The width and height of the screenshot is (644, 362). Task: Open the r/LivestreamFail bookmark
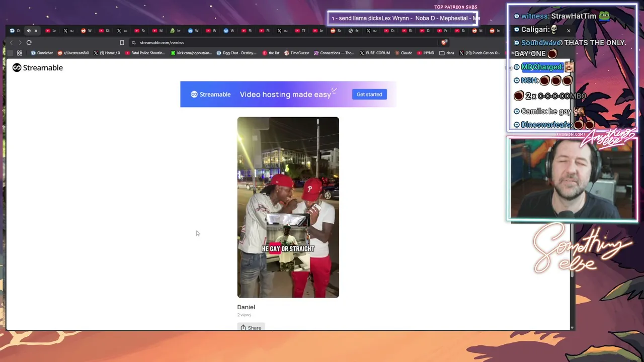click(x=73, y=53)
